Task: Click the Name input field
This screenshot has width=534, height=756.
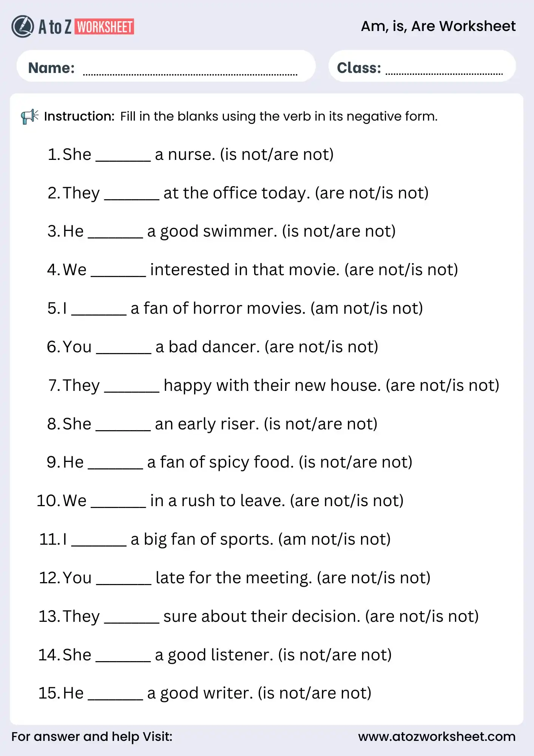Action: [x=190, y=68]
